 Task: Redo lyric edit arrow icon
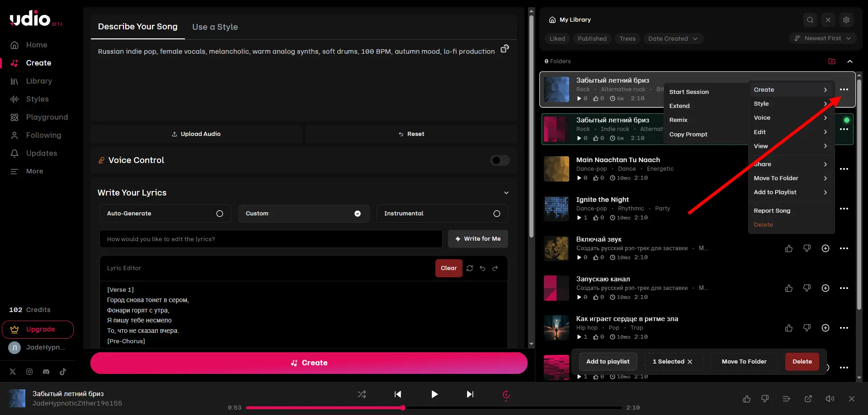point(495,268)
